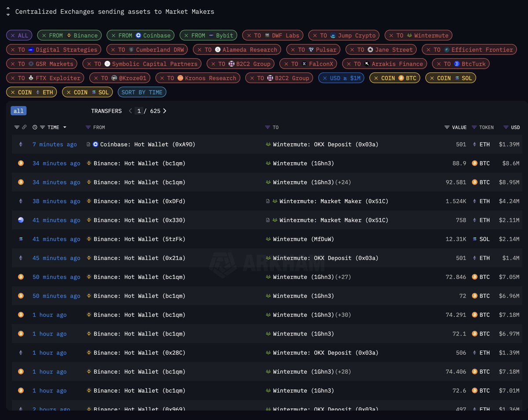Click the SOL token in the 12.31K row
The height and width of the screenshot is (420, 528).
click(481, 239)
